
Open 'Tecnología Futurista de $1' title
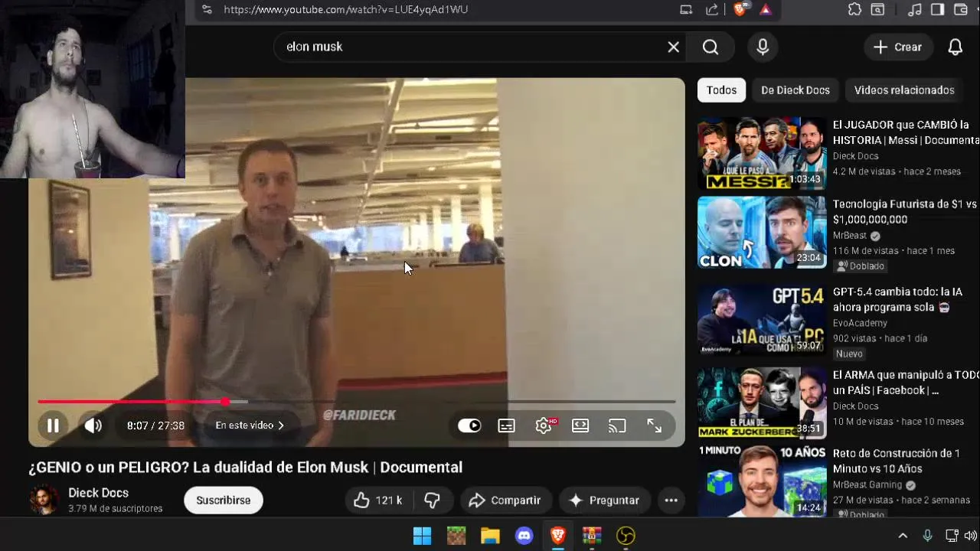[x=905, y=212]
